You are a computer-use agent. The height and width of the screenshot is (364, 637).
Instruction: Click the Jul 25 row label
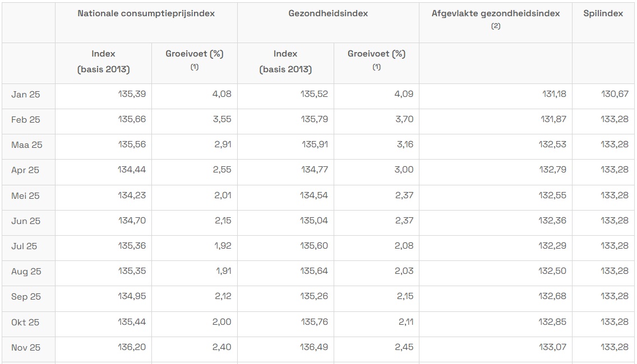[24, 246]
